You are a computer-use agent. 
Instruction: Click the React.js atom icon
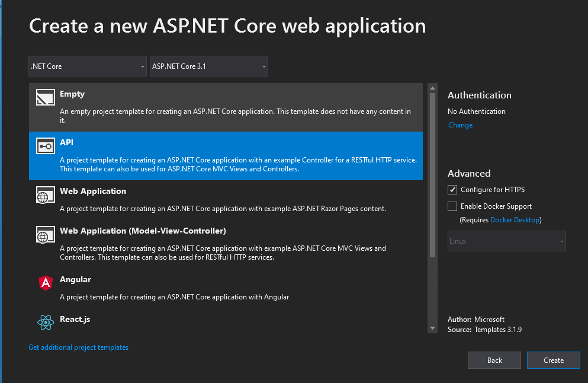[46, 322]
